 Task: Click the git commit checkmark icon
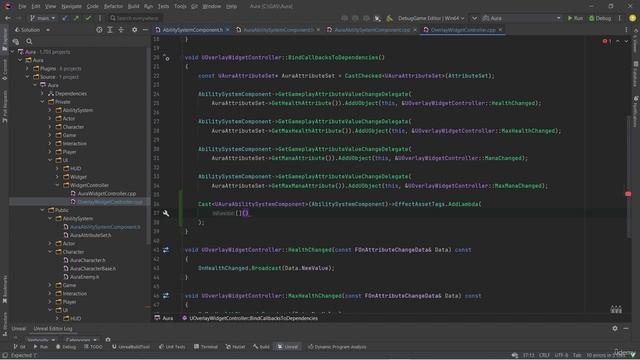tap(88, 18)
